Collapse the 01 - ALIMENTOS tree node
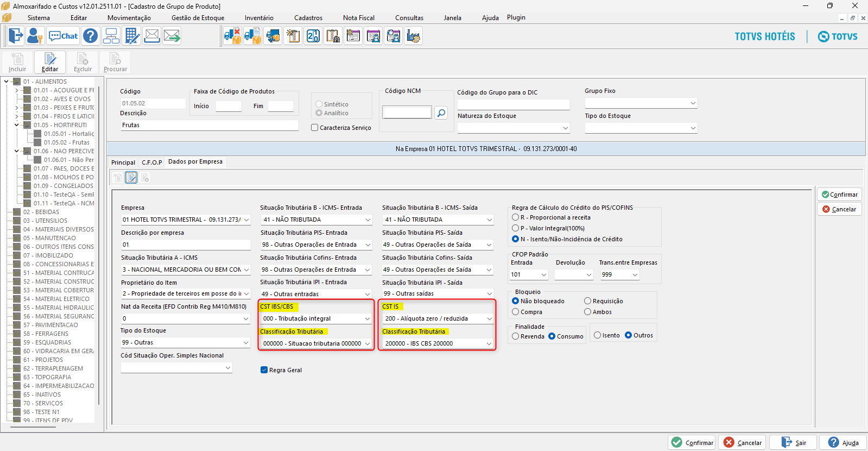Viewport: 868px width, 451px height. 7,82
